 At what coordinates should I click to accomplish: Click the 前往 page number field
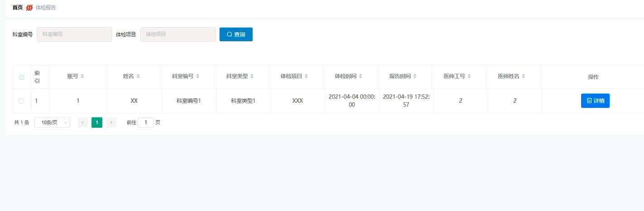point(146,122)
